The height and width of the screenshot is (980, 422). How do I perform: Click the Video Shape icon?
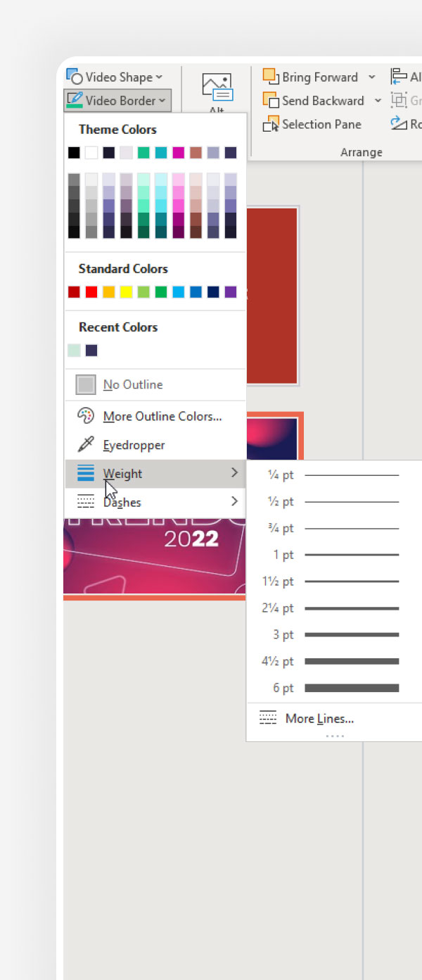pyautogui.click(x=75, y=77)
